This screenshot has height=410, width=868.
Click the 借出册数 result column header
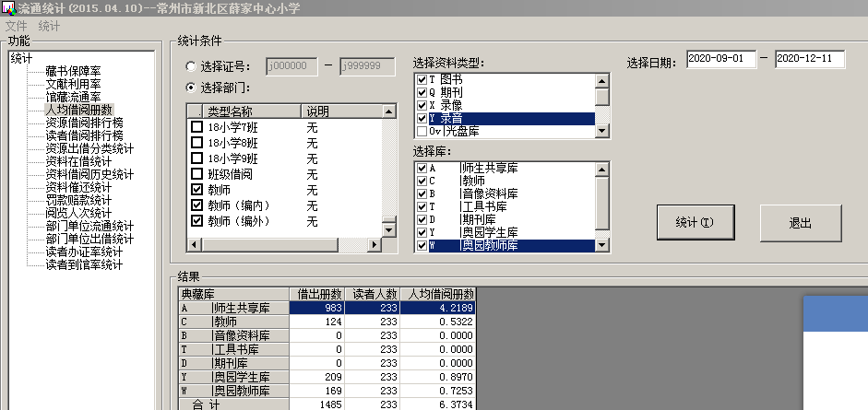(x=316, y=294)
